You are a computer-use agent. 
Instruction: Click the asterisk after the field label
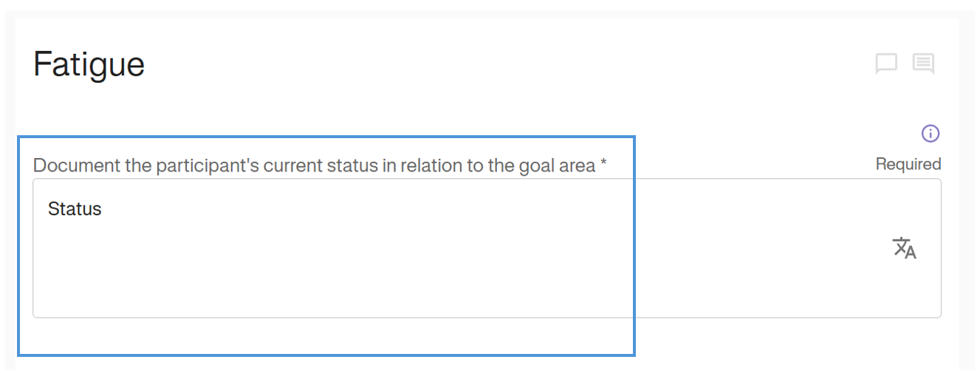point(603,164)
